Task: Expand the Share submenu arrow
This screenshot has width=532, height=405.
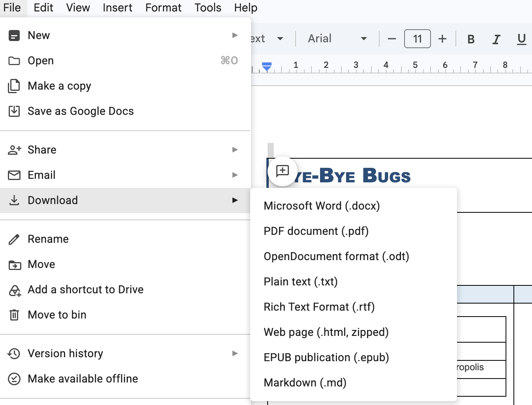Action: pyautogui.click(x=235, y=150)
